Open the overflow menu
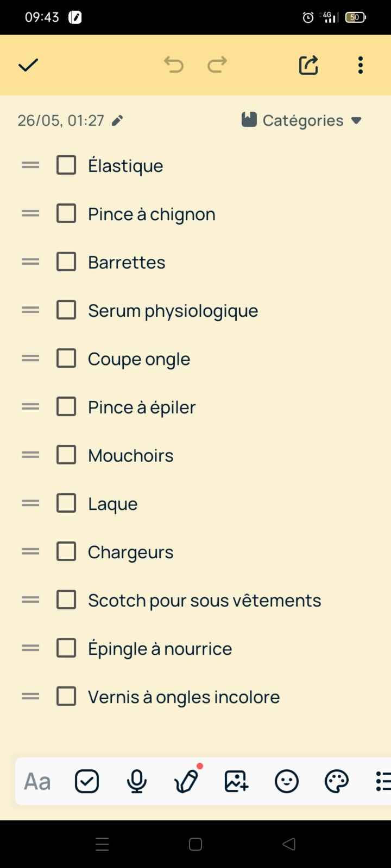This screenshot has height=868, width=391. click(360, 65)
